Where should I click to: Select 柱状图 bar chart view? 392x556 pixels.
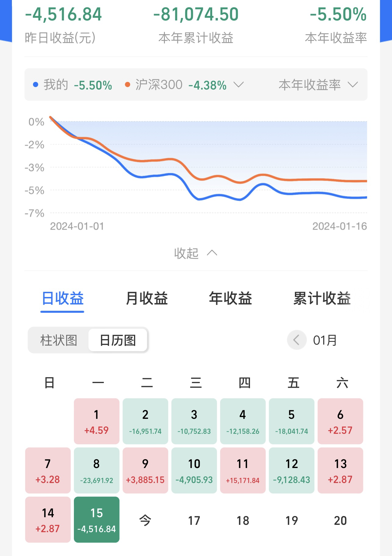59,340
